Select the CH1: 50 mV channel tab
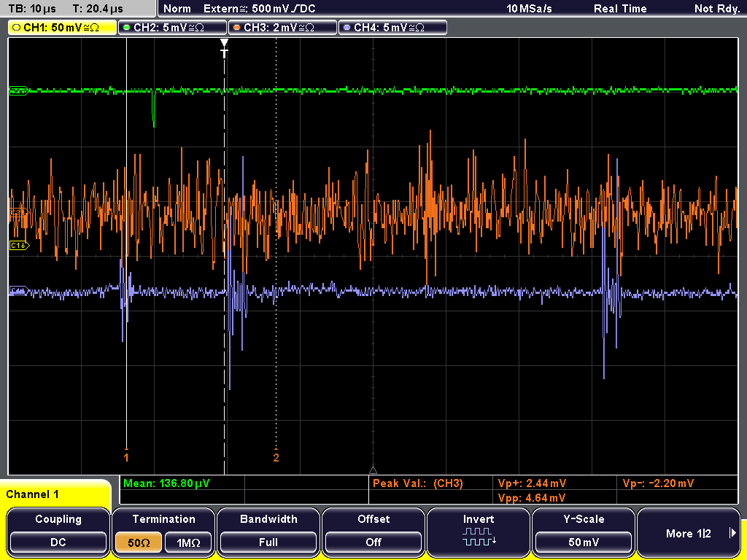747x560 pixels. tap(63, 28)
